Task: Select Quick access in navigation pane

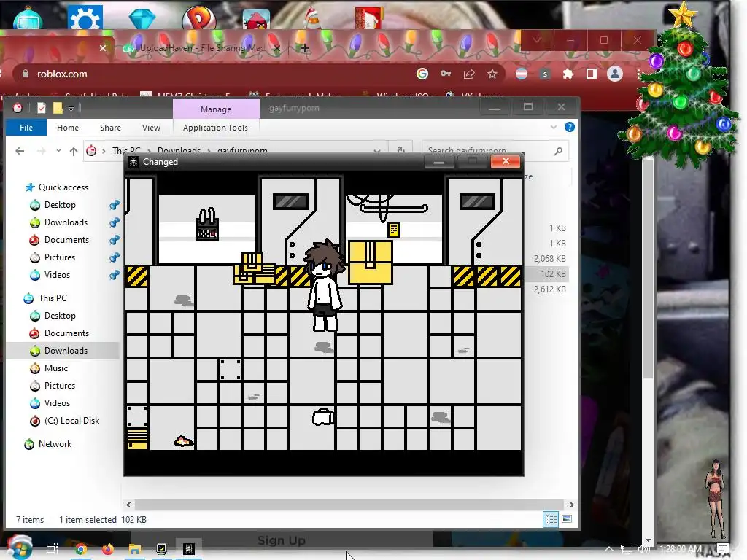Action: [x=63, y=187]
